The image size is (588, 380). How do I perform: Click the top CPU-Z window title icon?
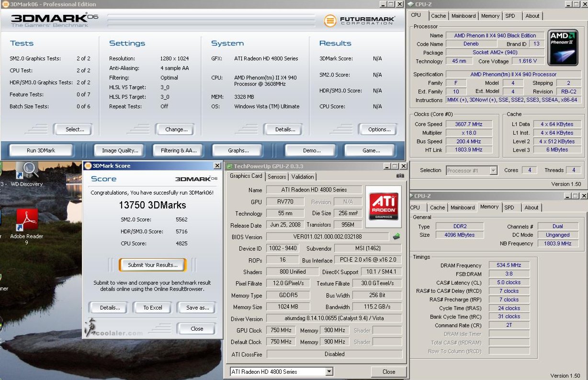[410, 4]
